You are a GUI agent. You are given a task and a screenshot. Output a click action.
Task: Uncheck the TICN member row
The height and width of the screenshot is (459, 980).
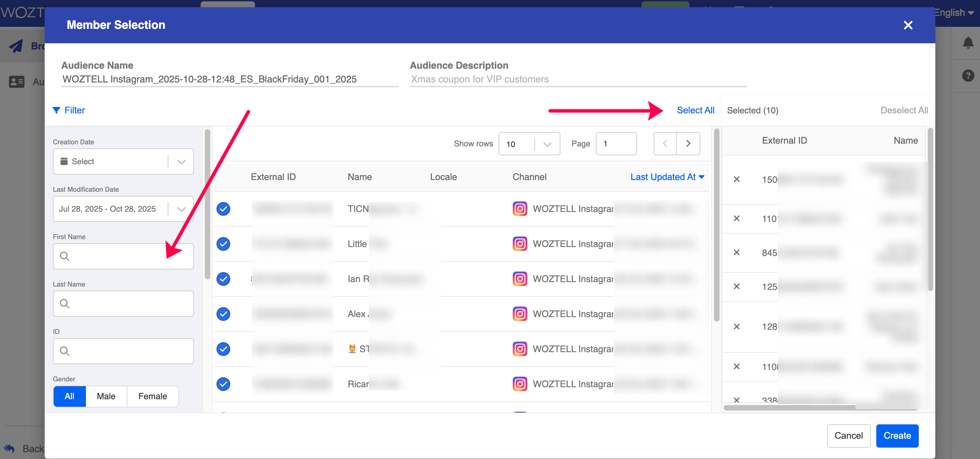click(223, 209)
